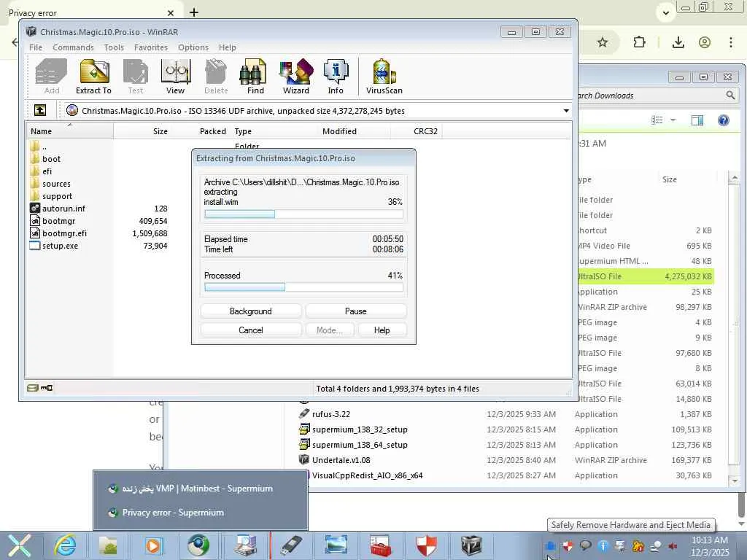The height and width of the screenshot is (560, 747).
Task: Click the install.wim file progress bar
Action: pos(303,214)
